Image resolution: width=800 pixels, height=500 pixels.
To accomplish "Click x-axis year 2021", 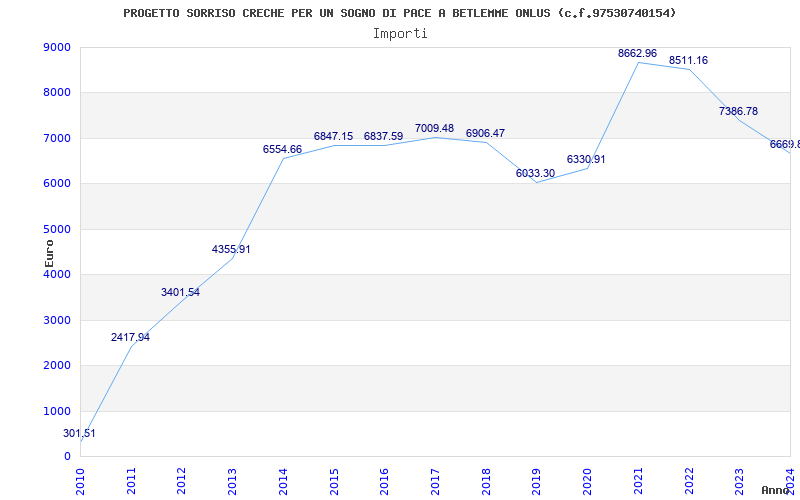I will coord(638,481).
